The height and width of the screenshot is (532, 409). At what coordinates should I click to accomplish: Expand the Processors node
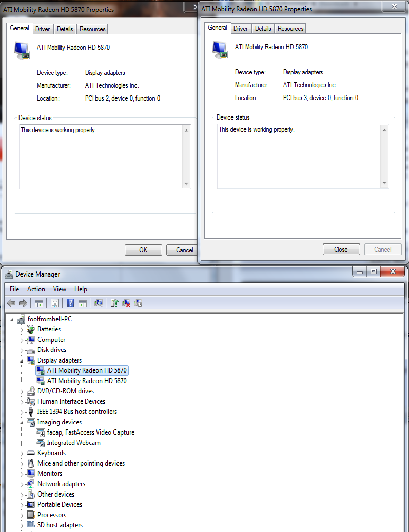[x=22, y=515]
